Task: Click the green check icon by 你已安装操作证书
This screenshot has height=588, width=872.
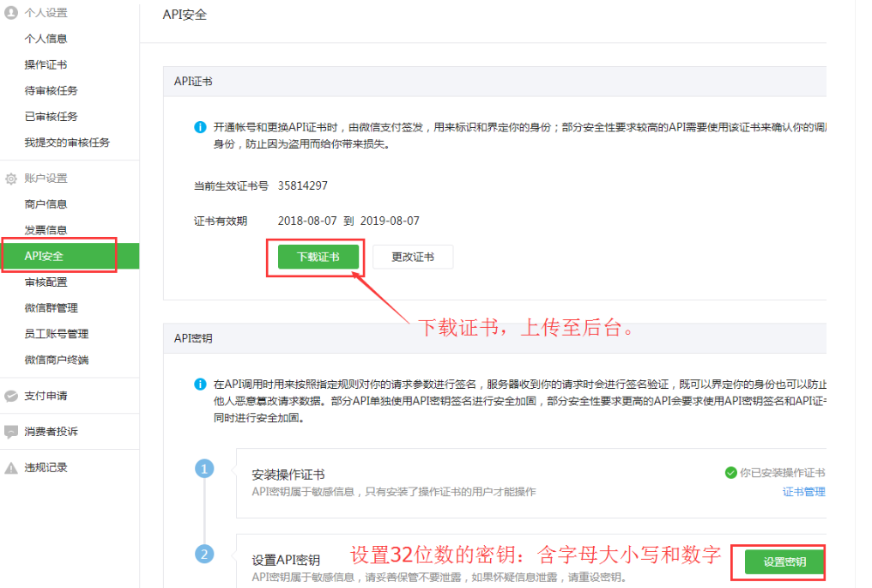Action: tap(730, 473)
